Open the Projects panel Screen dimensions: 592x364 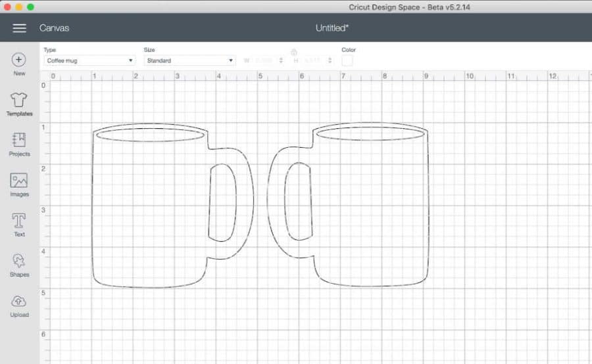point(19,141)
